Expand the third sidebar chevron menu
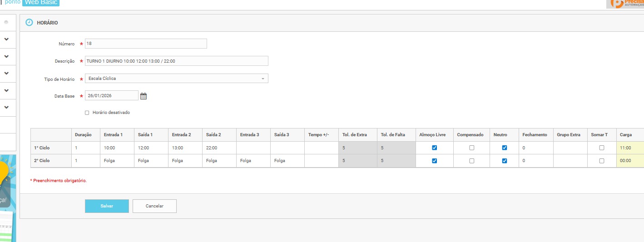 tap(6, 74)
